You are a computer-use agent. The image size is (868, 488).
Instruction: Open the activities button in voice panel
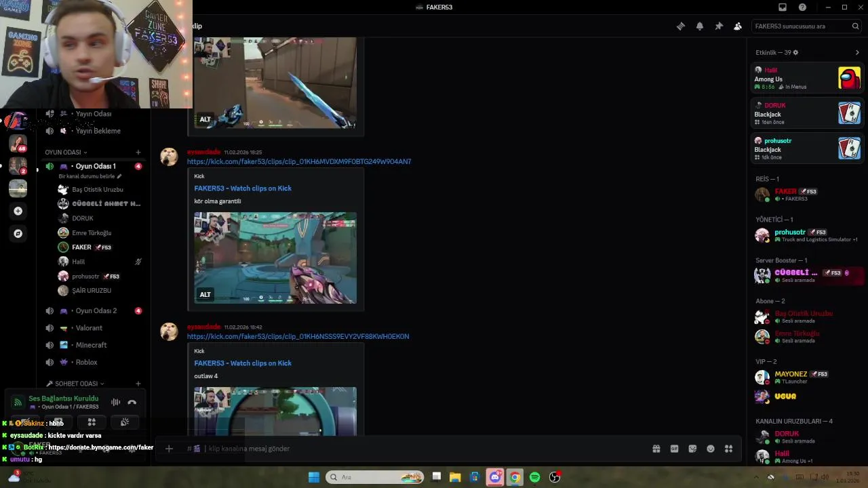(x=92, y=422)
